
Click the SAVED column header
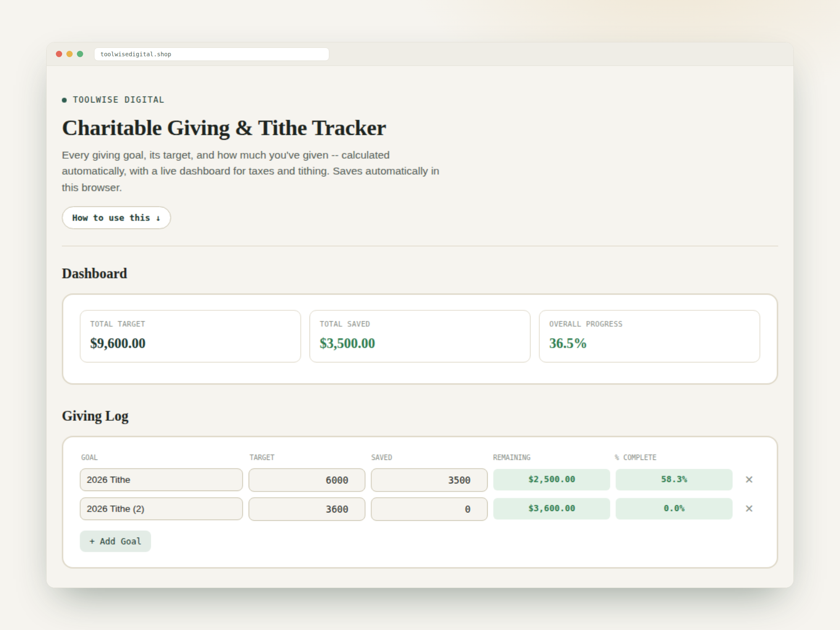click(x=382, y=457)
